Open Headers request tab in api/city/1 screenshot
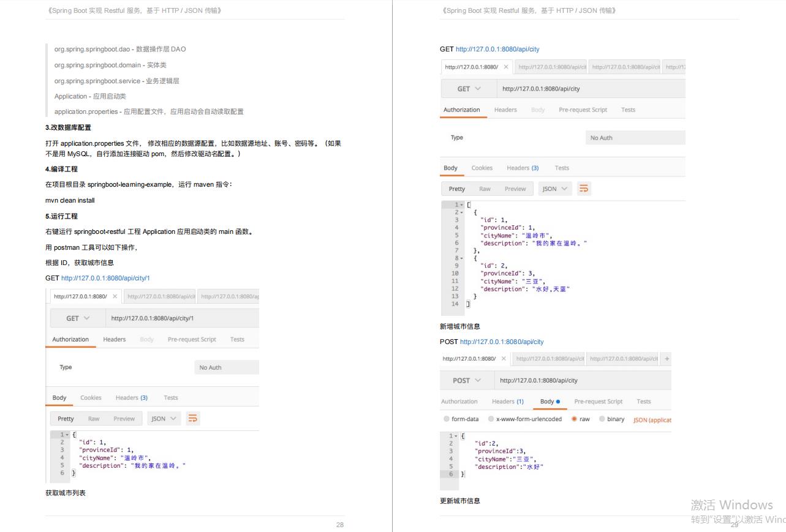This screenshot has height=532, width=786. (x=115, y=339)
